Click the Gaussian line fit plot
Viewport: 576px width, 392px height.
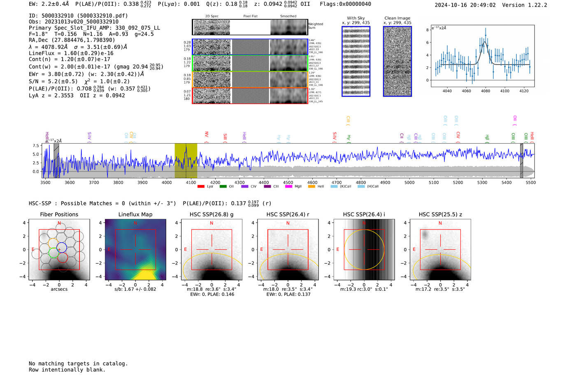pos(483,56)
